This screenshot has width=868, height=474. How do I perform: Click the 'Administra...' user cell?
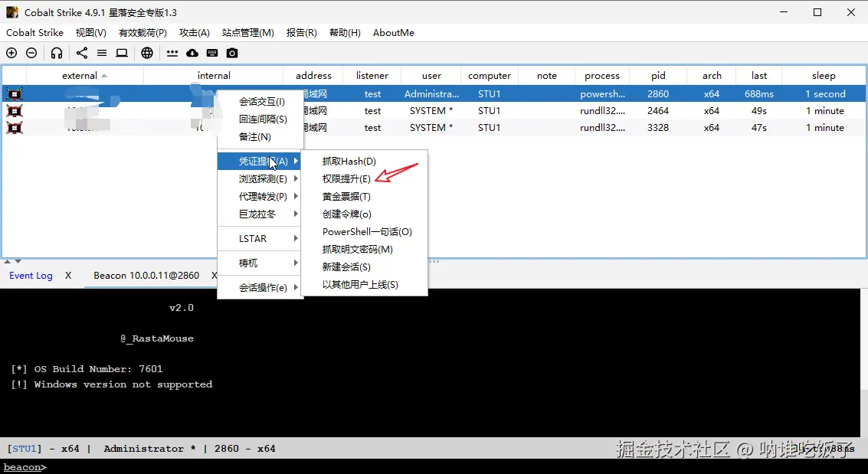click(x=431, y=94)
